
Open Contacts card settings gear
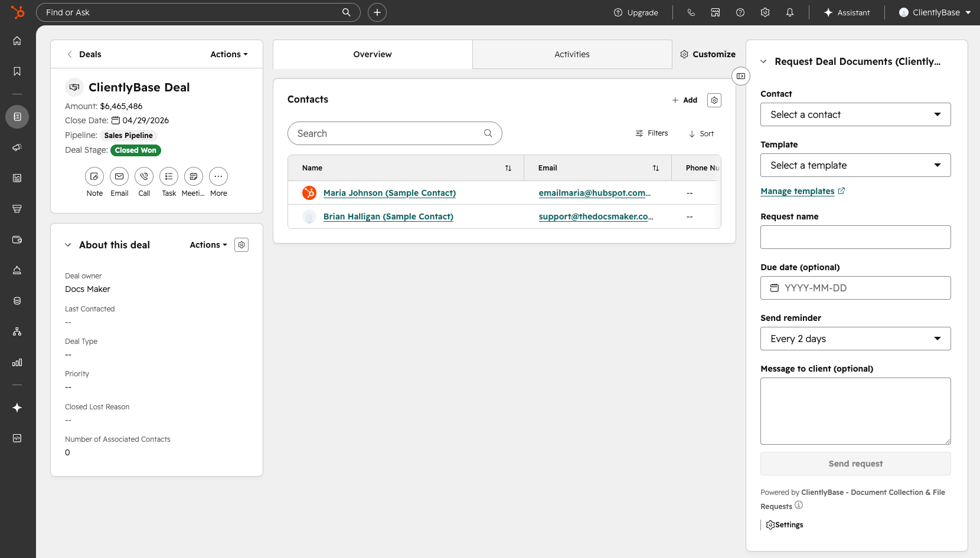pos(714,100)
